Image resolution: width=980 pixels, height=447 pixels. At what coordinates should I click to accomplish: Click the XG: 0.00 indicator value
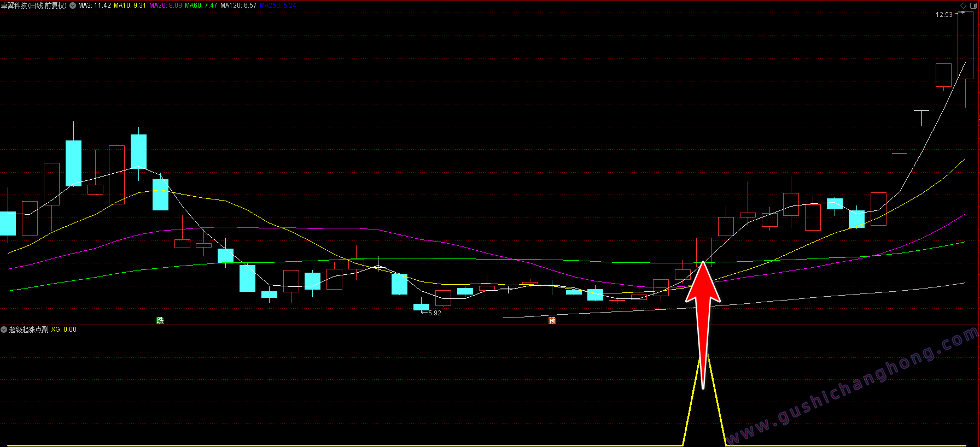tap(64, 330)
